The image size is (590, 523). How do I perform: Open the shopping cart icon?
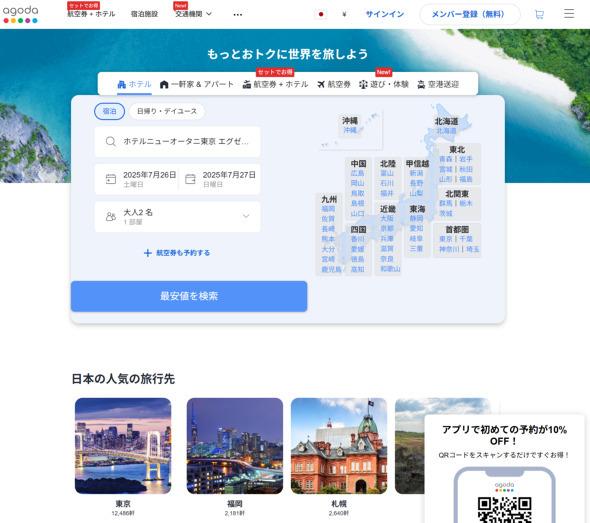pos(539,14)
